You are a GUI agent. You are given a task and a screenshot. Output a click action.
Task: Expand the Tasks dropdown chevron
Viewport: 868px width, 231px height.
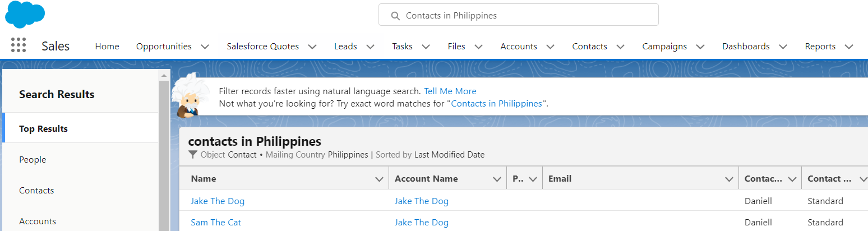[x=426, y=47]
